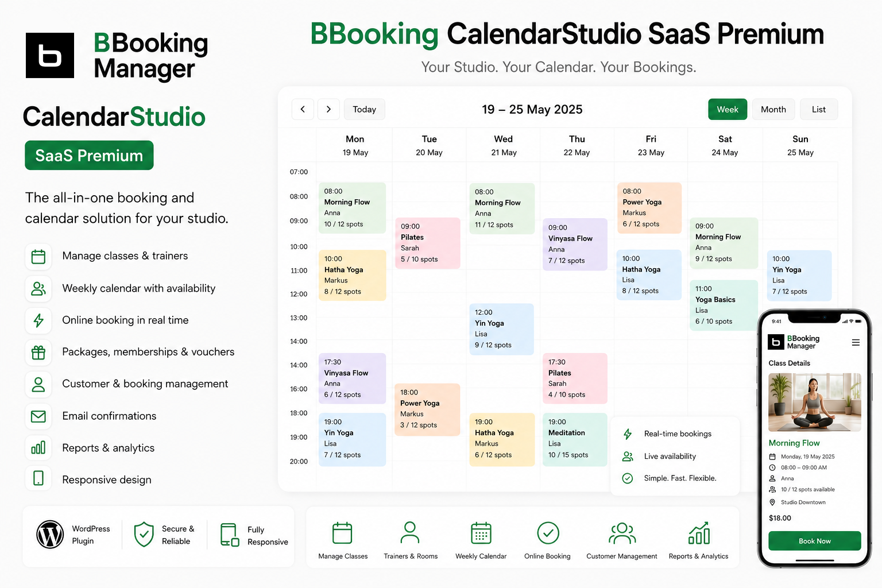Open Friday 08:00 Power Yoga event
882x588 pixels.
point(649,208)
